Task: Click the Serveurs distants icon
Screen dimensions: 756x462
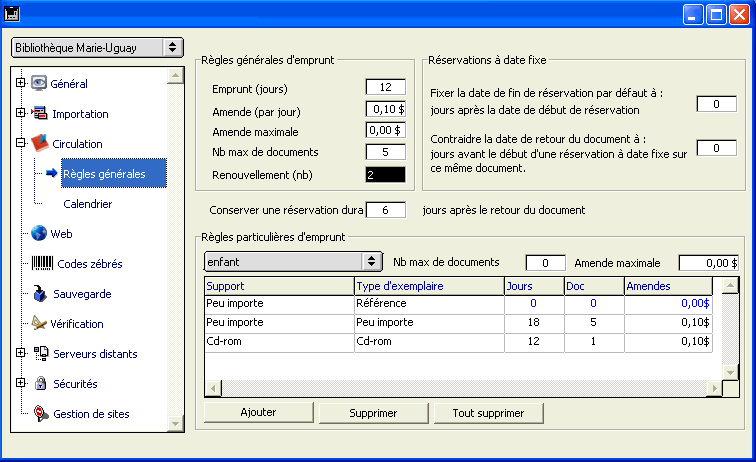Action: [40, 354]
